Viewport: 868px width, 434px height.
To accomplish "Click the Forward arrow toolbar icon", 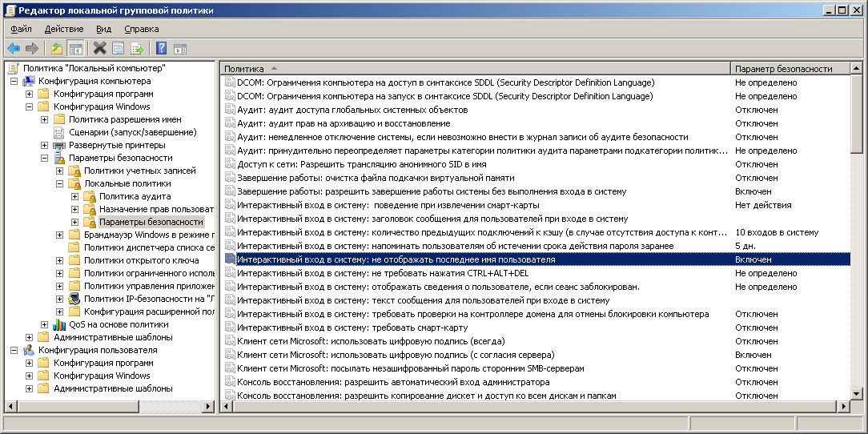I will point(31,49).
